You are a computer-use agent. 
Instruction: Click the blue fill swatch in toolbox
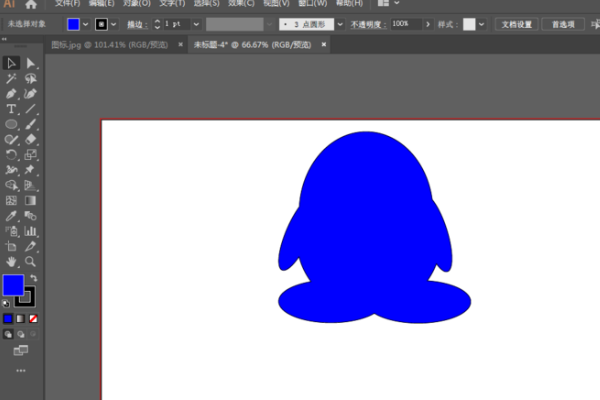click(13, 286)
